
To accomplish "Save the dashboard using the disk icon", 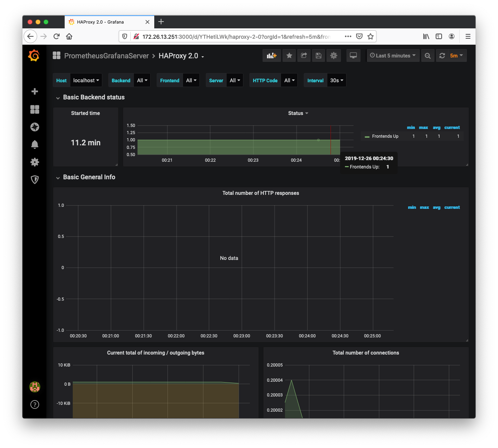I will (x=319, y=56).
